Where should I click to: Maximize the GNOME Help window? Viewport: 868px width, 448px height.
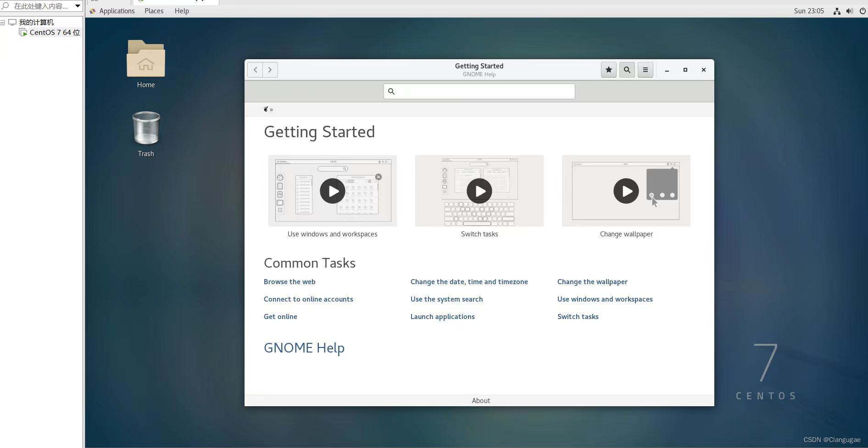point(685,70)
